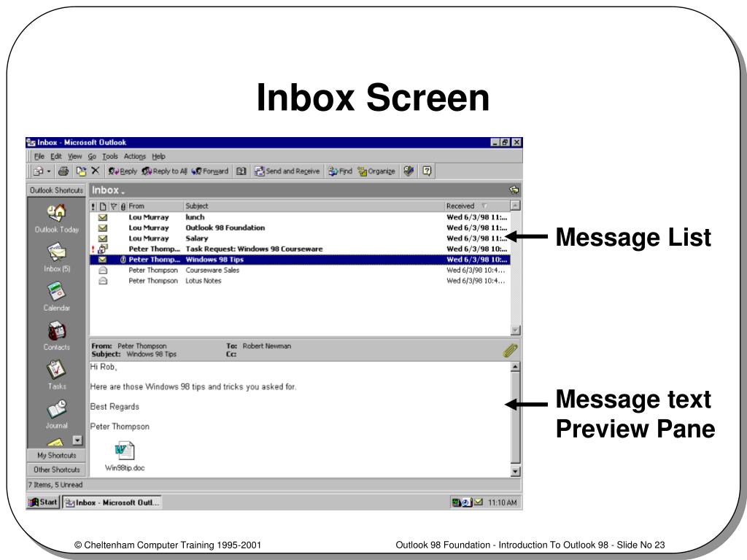Screen dimensions: 747x560
Task: Click the Forward toolbar button
Action: pyautogui.click(x=209, y=171)
